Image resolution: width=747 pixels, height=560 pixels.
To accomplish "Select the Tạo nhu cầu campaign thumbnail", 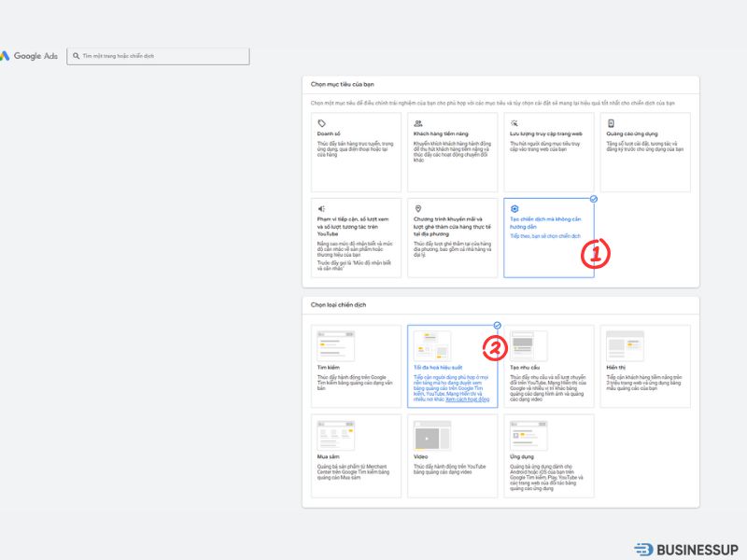I will click(x=529, y=345).
